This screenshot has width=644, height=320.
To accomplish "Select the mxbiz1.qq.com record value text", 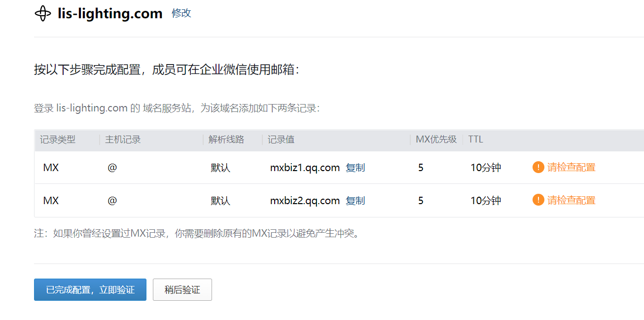I will pyautogui.click(x=305, y=168).
